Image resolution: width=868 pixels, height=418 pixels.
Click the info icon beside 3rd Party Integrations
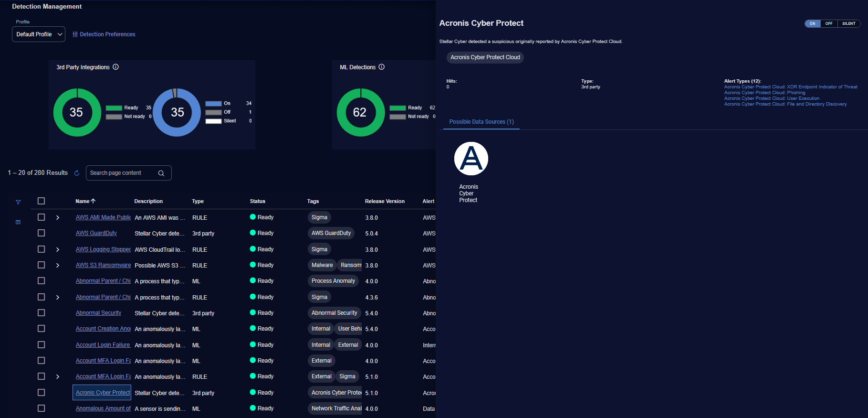[115, 67]
